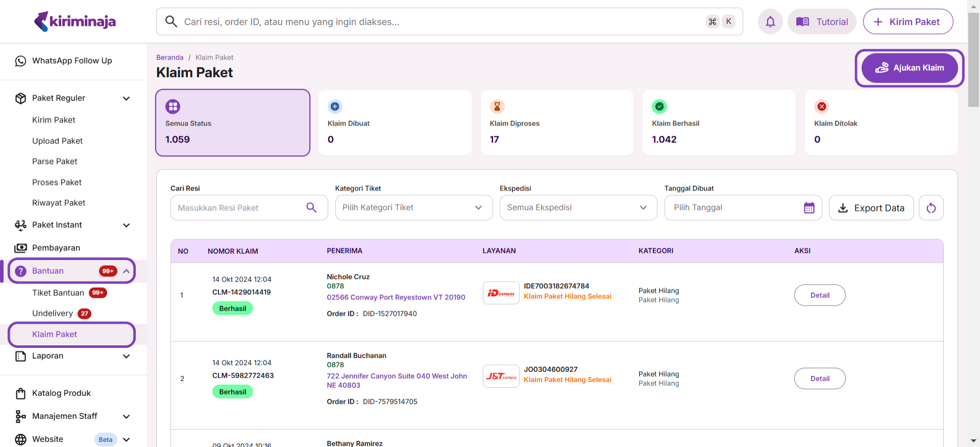Open the Pilih Kategori Tiket dropdown
The height and width of the screenshot is (447, 980).
click(413, 207)
